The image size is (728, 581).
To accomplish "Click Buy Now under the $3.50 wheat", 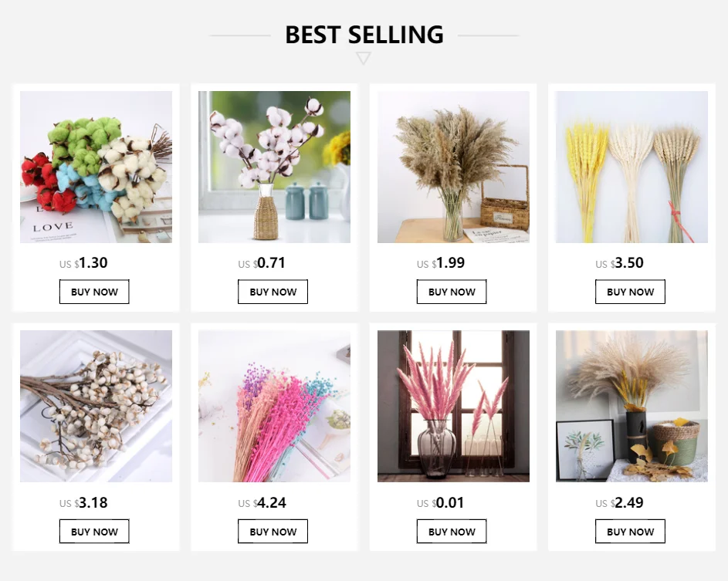I will 630,292.
